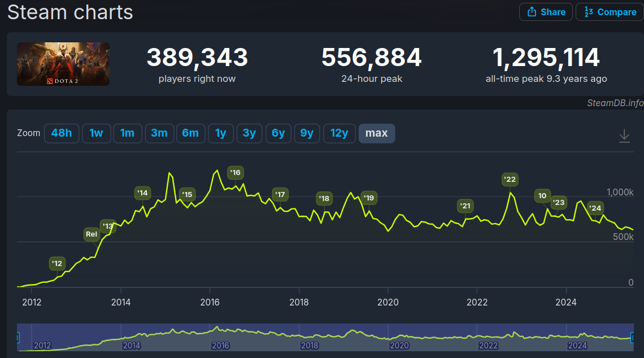Select the 1w zoom range
Viewport: 644px width, 358px height.
coord(97,133)
